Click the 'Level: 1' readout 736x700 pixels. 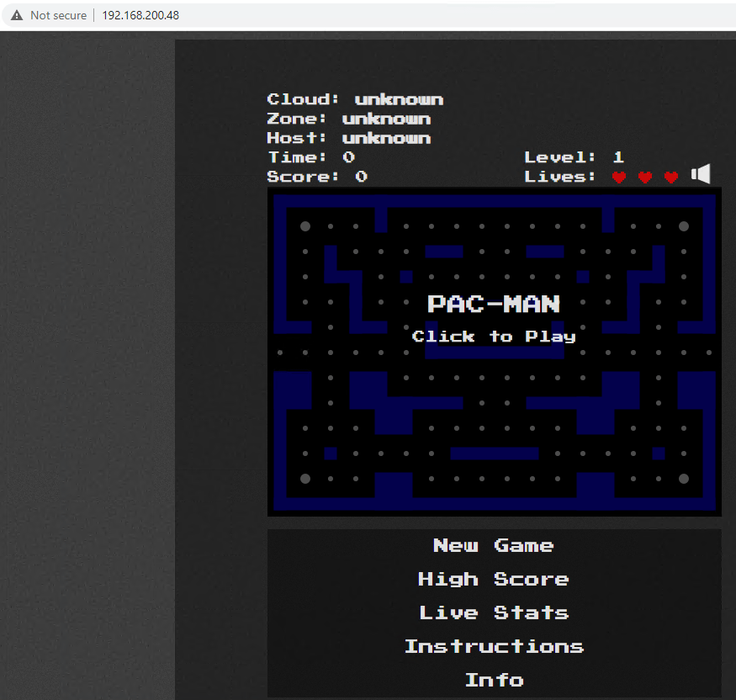574,157
